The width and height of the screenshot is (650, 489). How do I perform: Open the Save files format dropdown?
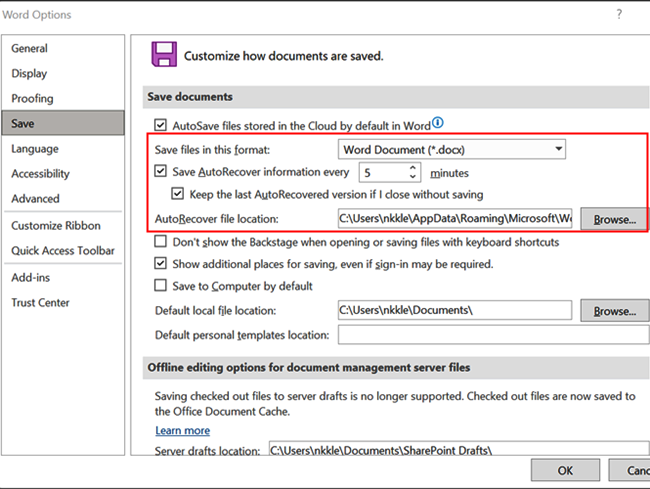click(x=558, y=150)
